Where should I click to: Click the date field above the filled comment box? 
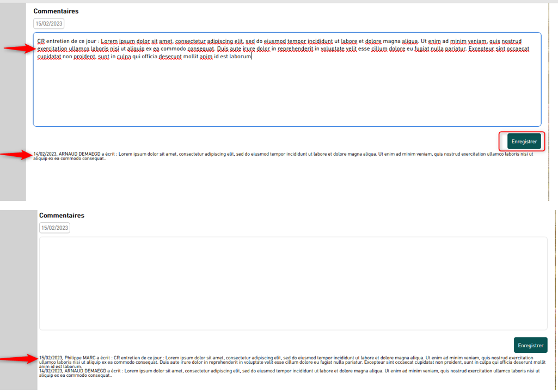49,23
